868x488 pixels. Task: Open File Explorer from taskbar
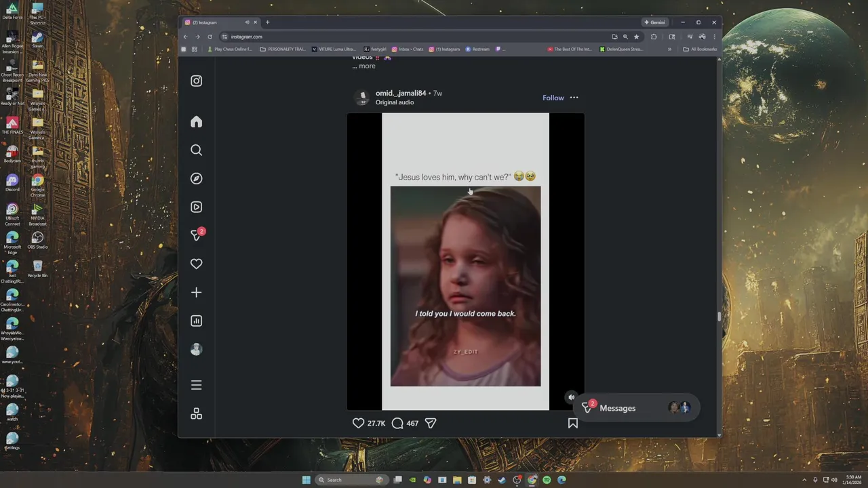(457, 480)
